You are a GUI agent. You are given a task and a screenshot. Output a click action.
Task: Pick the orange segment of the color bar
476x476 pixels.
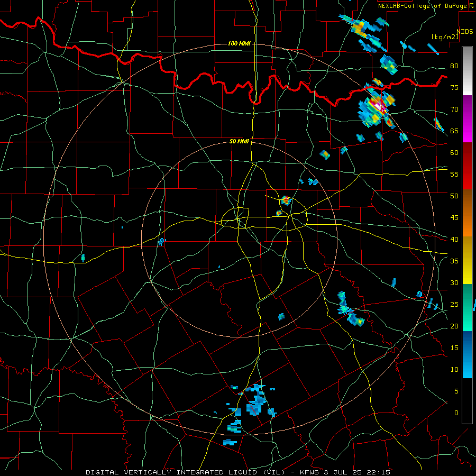click(467, 225)
